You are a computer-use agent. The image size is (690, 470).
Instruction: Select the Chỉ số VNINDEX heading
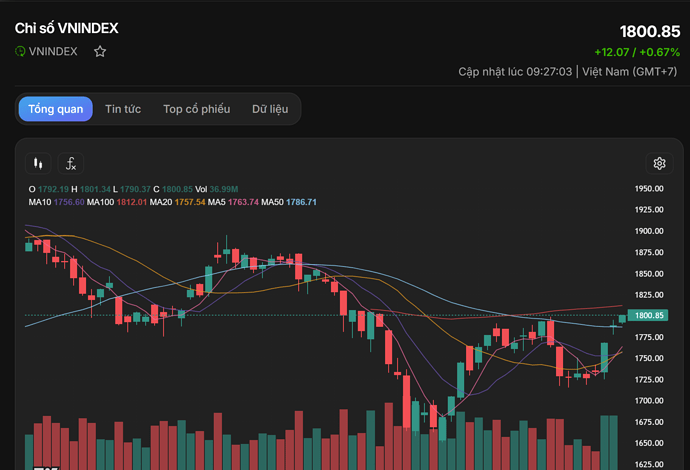coord(66,28)
